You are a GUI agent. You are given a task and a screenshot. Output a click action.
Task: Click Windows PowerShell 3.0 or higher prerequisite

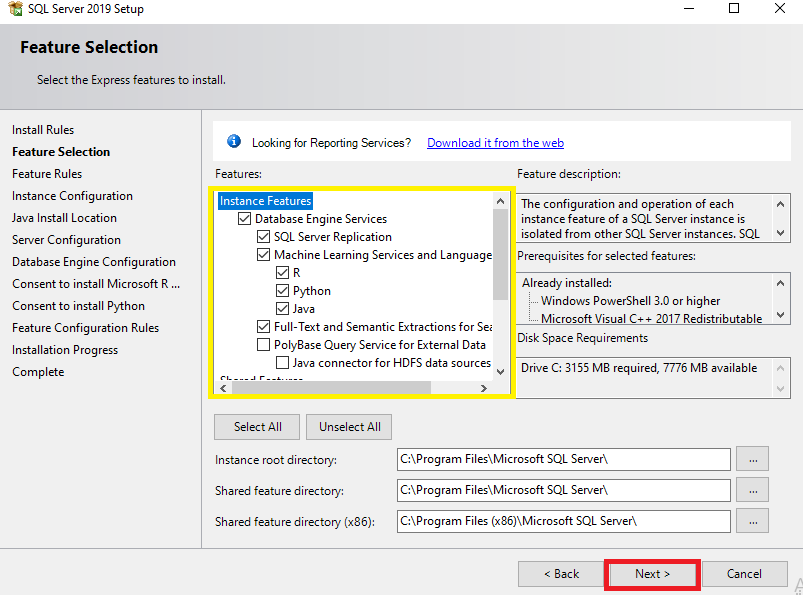click(630, 301)
